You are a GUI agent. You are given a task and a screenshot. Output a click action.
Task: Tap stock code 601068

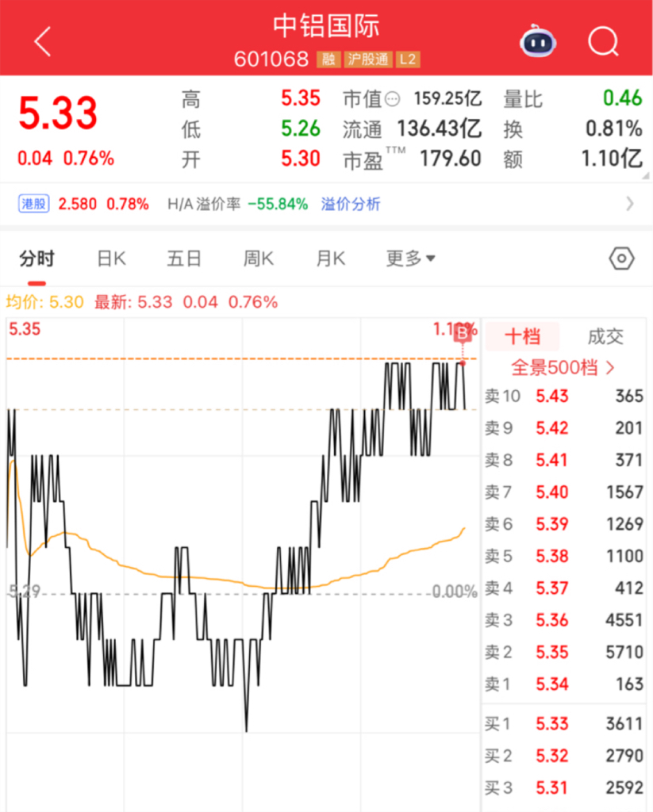[271, 59]
